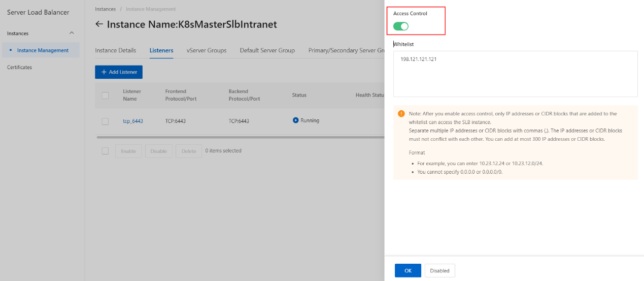Click the Disabled button beside OK

click(x=440, y=271)
